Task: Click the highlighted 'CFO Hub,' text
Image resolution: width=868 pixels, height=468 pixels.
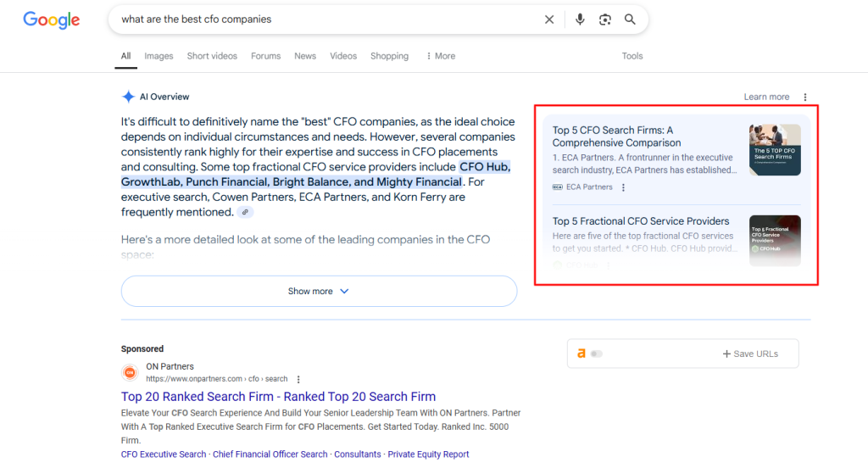Action: pyautogui.click(x=485, y=167)
